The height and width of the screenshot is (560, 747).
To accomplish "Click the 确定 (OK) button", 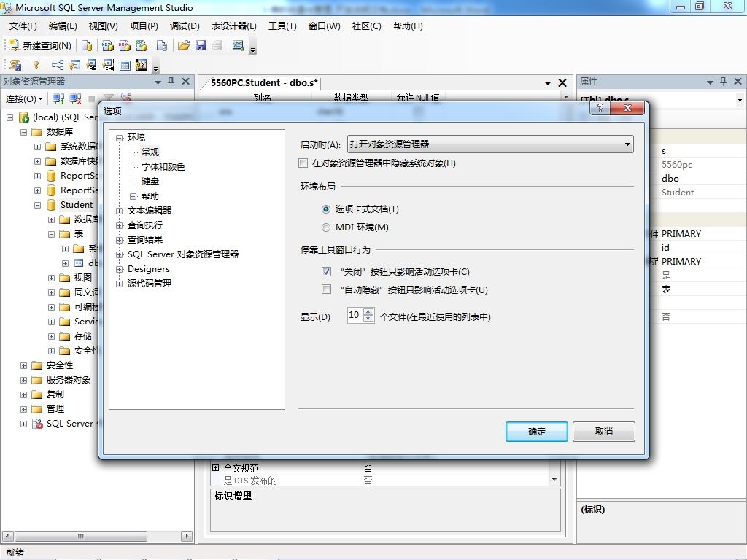I will click(x=536, y=432).
